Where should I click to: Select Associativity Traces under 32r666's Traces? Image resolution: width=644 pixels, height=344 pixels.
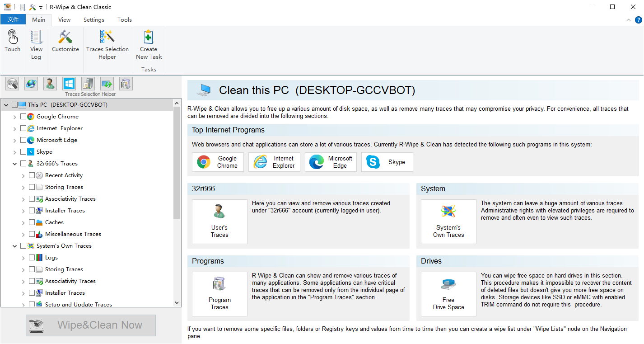(70, 199)
